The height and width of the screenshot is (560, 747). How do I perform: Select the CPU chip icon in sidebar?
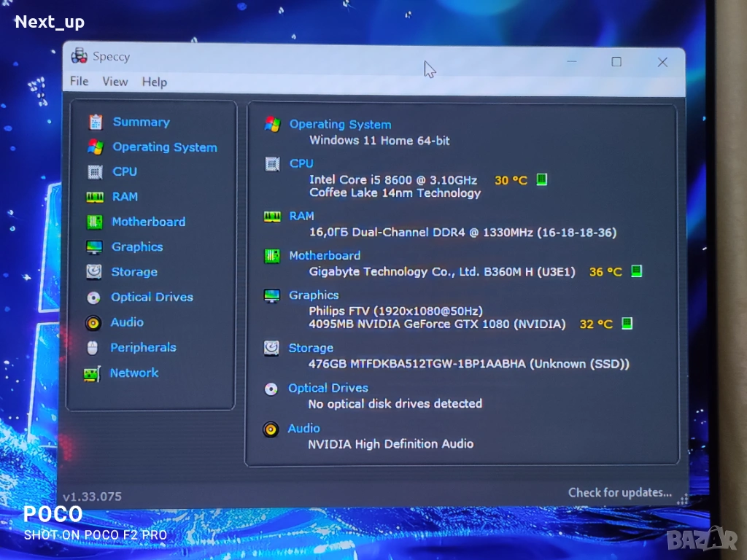tap(95, 172)
